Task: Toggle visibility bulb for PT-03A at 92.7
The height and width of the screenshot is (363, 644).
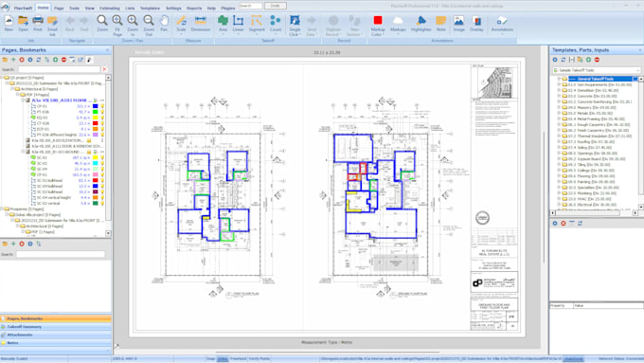Action: click(x=102, y=112)
